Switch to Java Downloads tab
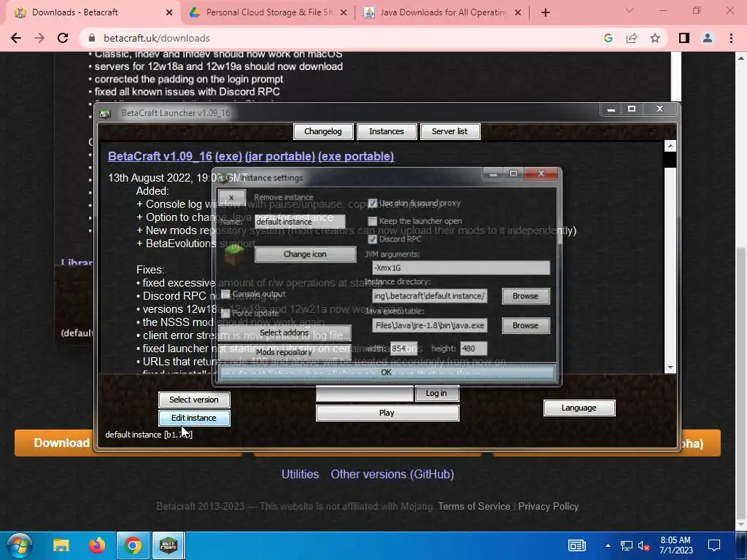Screen dimensions: 747x560 click(442, 12)
